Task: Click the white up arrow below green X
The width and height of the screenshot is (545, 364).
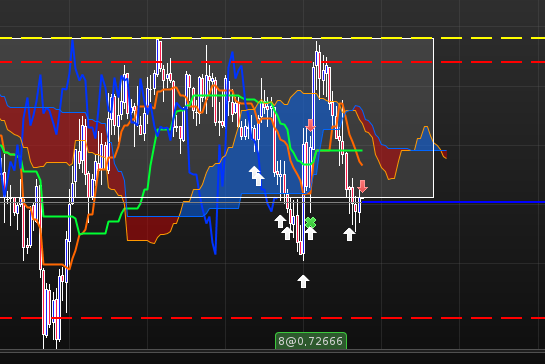Action: coord(310,234)
